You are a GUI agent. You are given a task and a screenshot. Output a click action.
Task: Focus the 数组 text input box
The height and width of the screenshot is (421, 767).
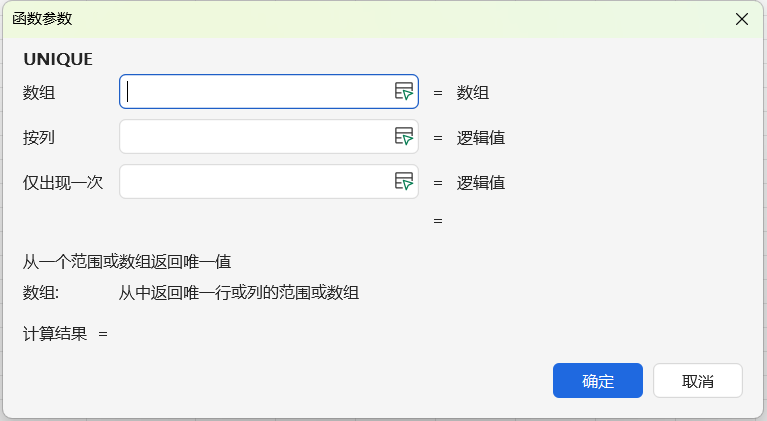[x=255, y=92]
